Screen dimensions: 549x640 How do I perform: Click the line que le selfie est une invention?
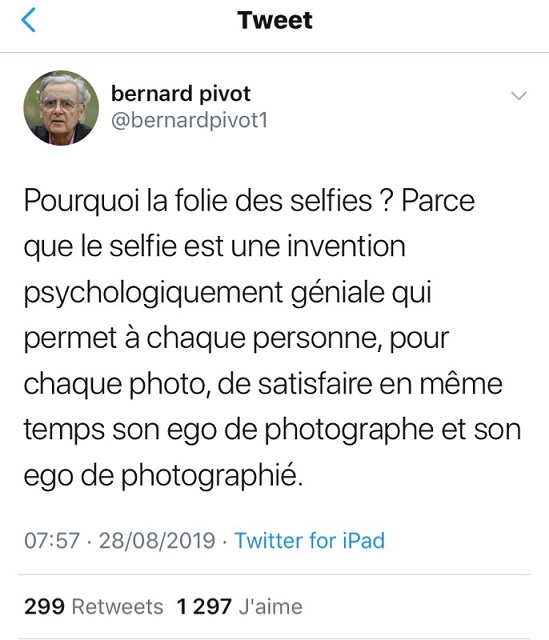(215, 247)
